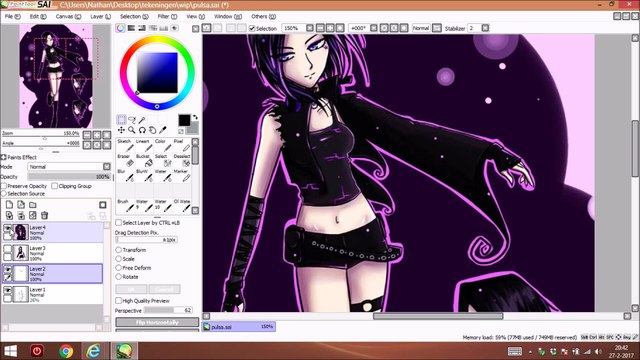The height and width of the screenshot is (360, 640).
Task: Adjust the layer Opacity slider
Action: click(x=69, y=177)
